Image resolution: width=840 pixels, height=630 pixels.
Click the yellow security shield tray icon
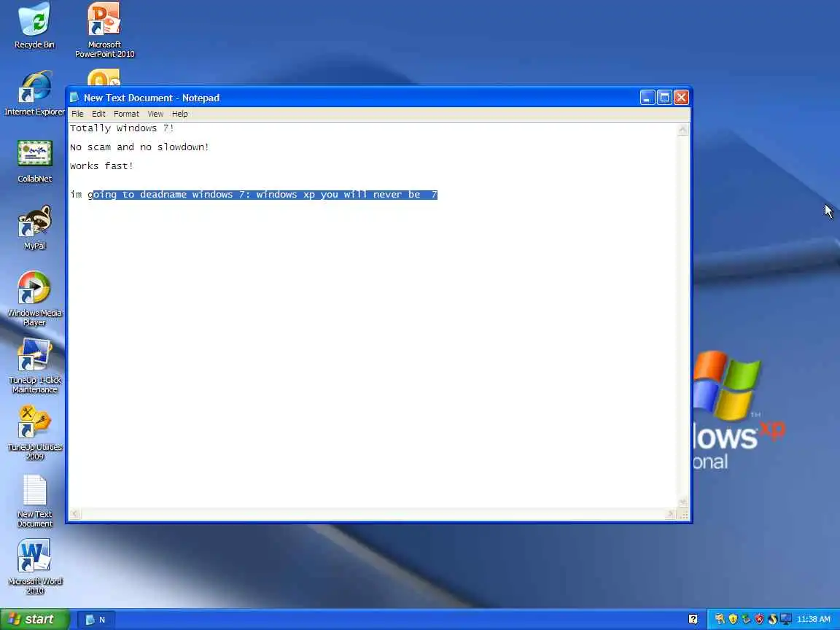[x=733, y=619]
